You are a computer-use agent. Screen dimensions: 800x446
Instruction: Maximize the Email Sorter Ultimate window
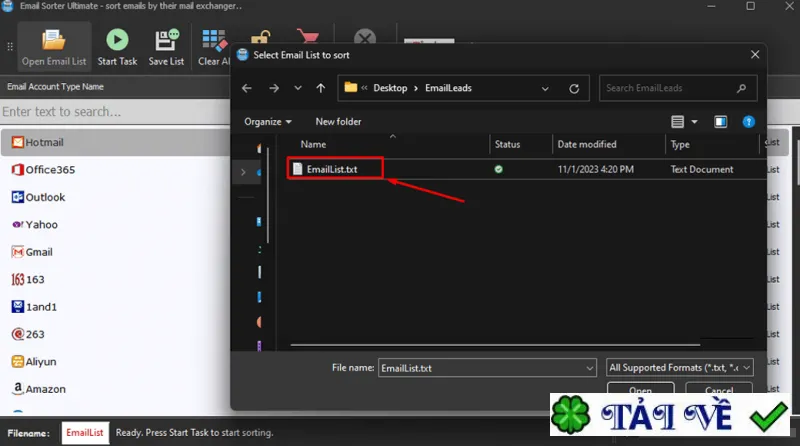coord(751,6)
